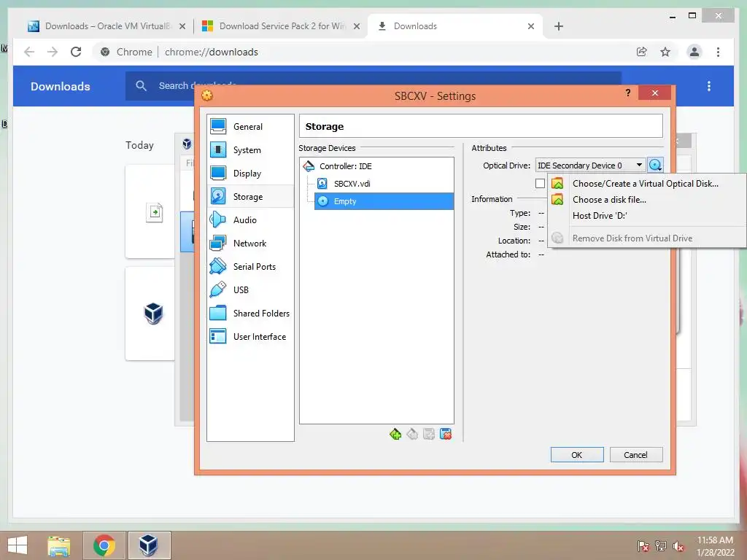Viewport: 747px width, 560px height.
Task: Click network tray icon
Action: (x=661, y=546)
